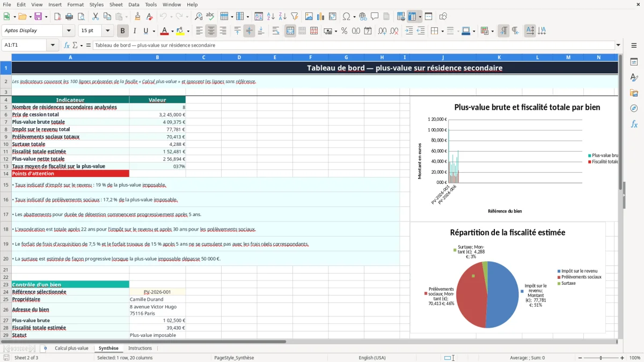The image size is (644, 362).
Task: Click zoom out minus button
Action: click(580, 358)
